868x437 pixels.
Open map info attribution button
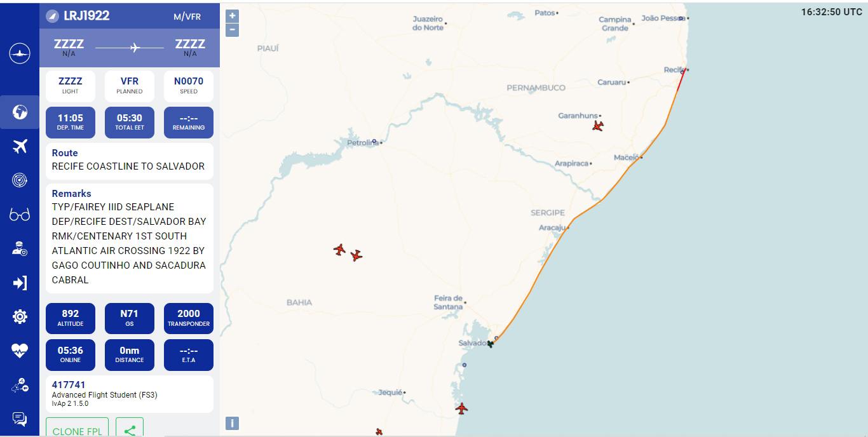point(233,423)
